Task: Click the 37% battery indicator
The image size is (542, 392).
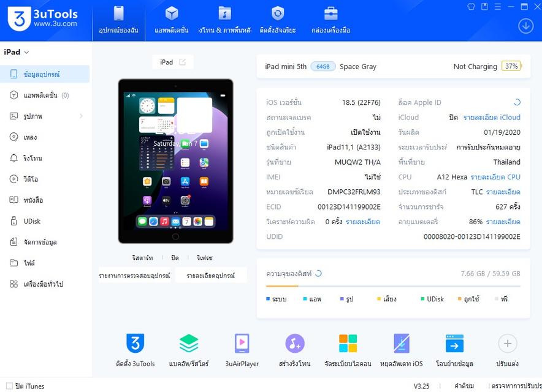Action: pos(511,66)
